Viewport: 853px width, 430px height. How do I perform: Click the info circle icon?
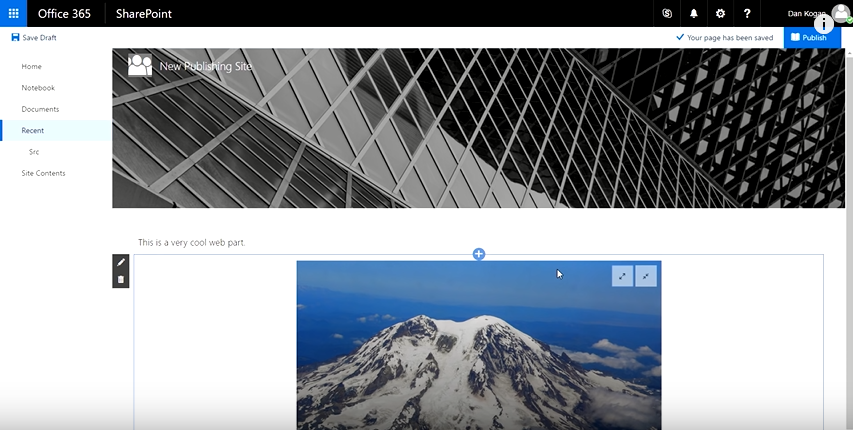pyautogui.click(x=824, y=23)
